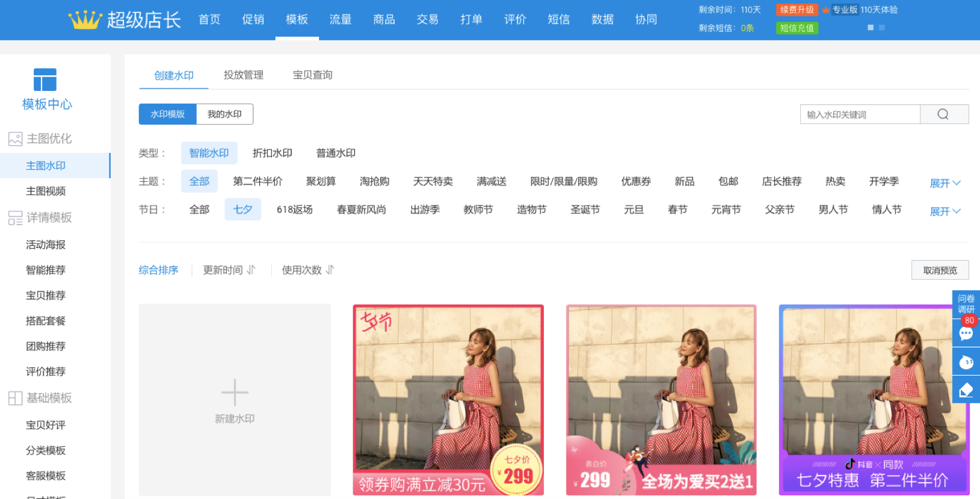Select the 七夕特惠 第二件半价 watermark thumbnail
Viewport: 980px width, 499px height.
(874, 400)
